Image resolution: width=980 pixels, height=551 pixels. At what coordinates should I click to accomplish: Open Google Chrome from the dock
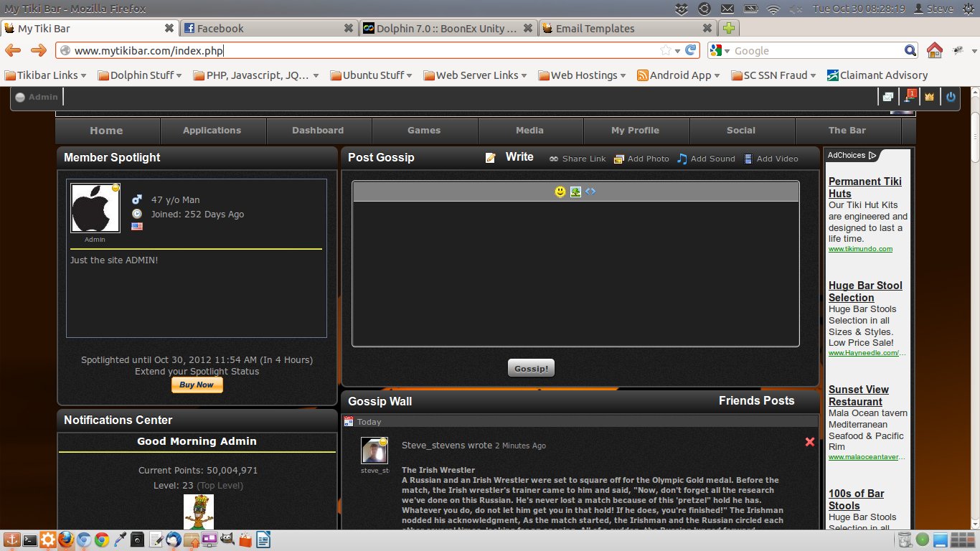point(102,540)
